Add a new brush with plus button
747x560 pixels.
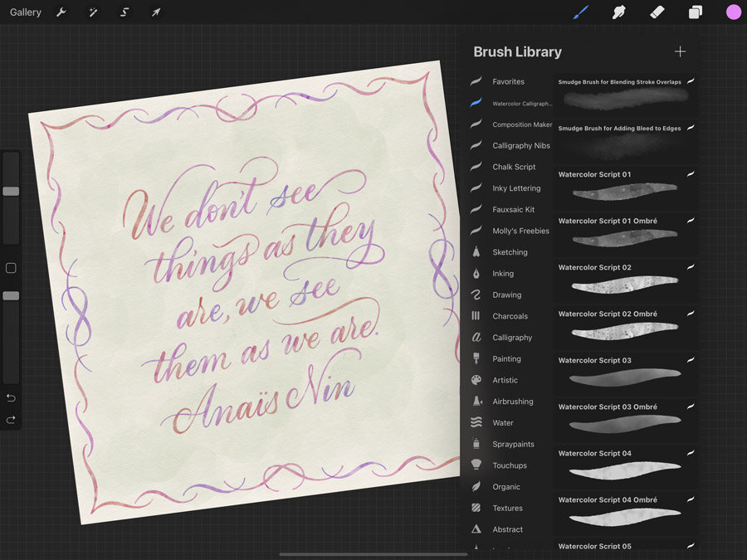[x=680, y=51]
